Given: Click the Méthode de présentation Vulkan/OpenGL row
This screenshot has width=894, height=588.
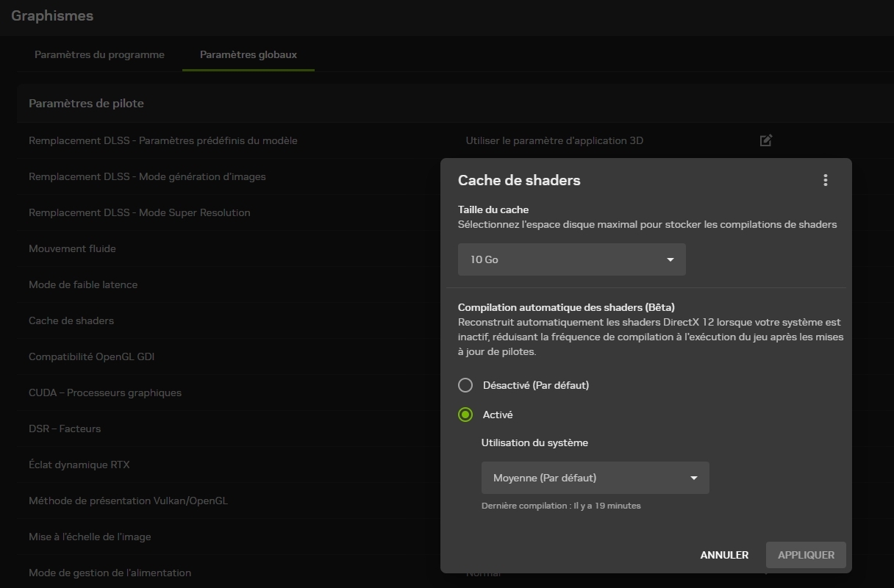Looking at the screenshot, I should click(128, 501).
